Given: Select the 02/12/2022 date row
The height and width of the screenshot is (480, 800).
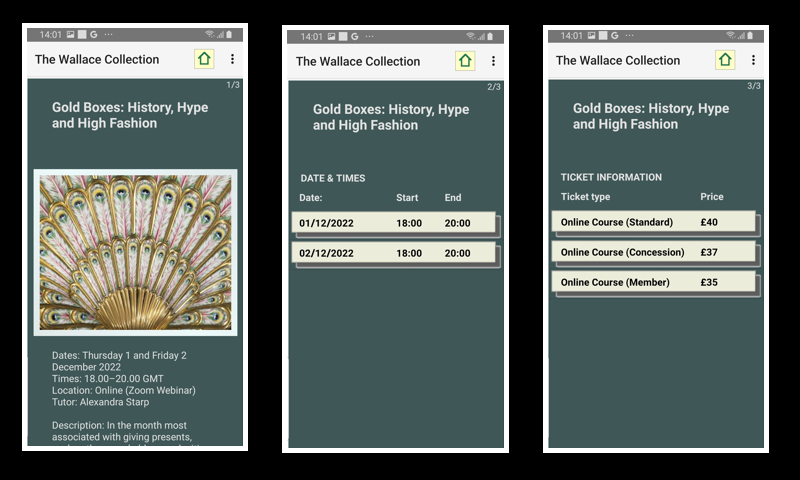Looking at the screenshot, I should coord(395,253).
